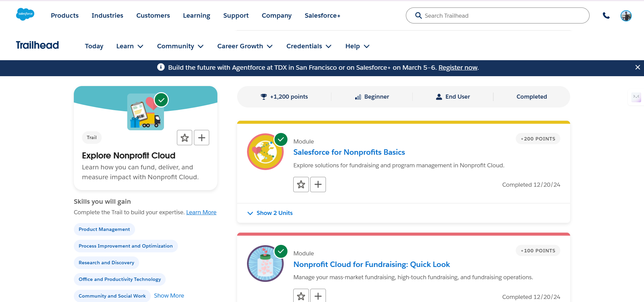Add Nonprofit Cloud for Fundraising to trailmix

pyautogui.click(x=318, y=296)
